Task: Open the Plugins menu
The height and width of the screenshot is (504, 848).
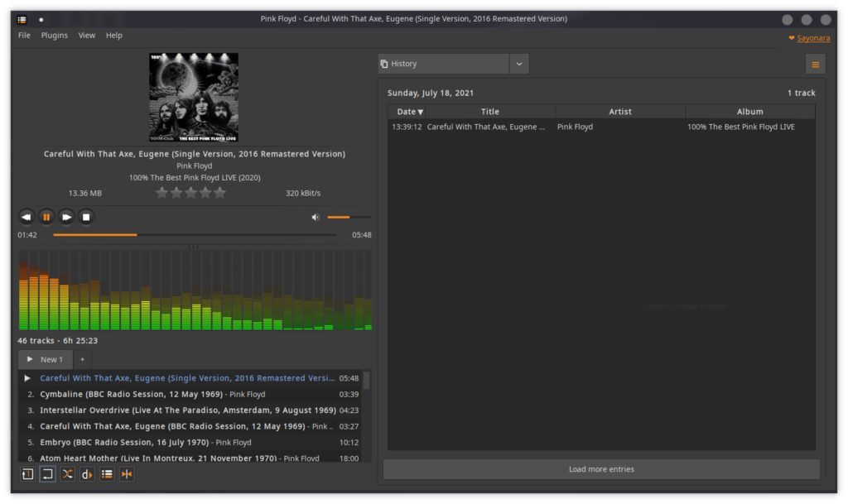Action: point(55,35)
